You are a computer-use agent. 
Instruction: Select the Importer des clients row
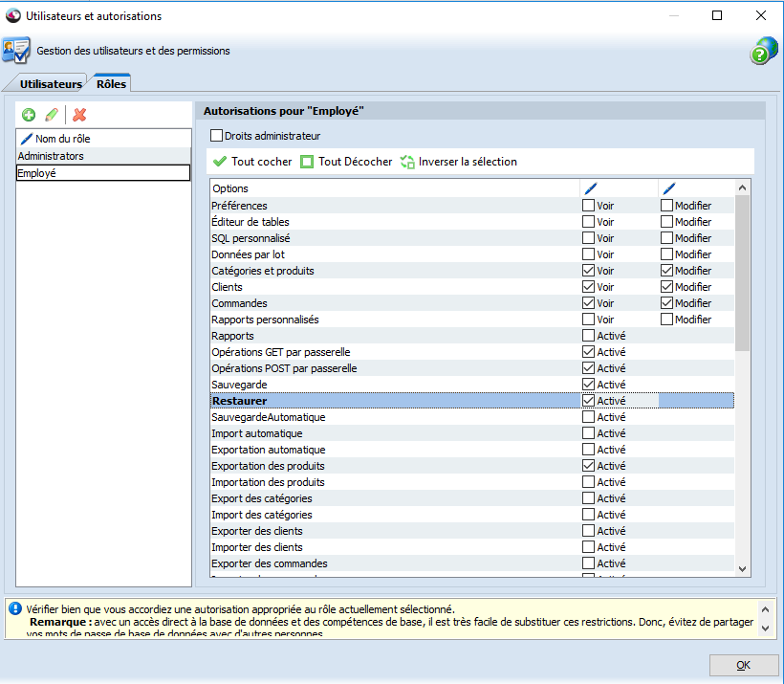(472, 547)
